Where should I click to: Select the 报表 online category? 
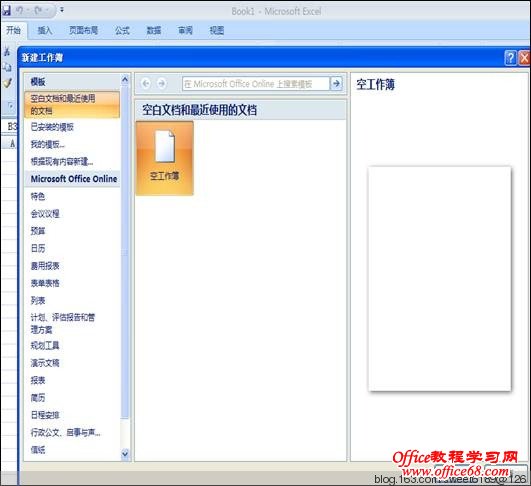38,380
